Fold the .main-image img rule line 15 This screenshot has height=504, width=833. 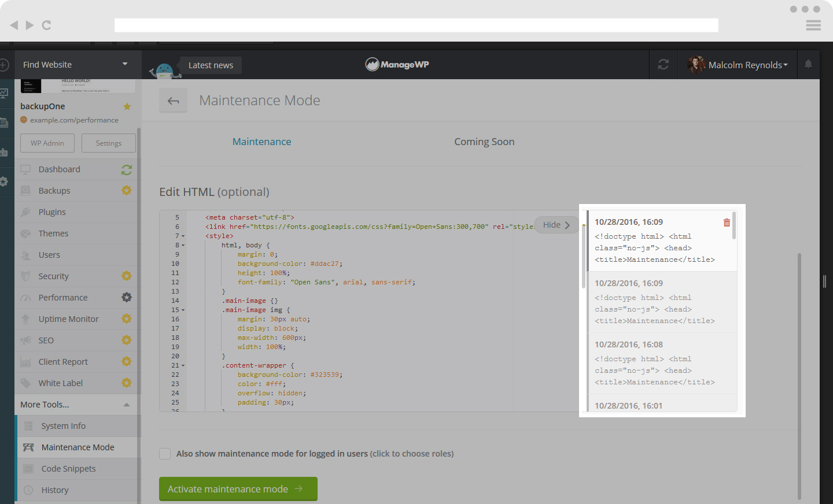(183, 310)
